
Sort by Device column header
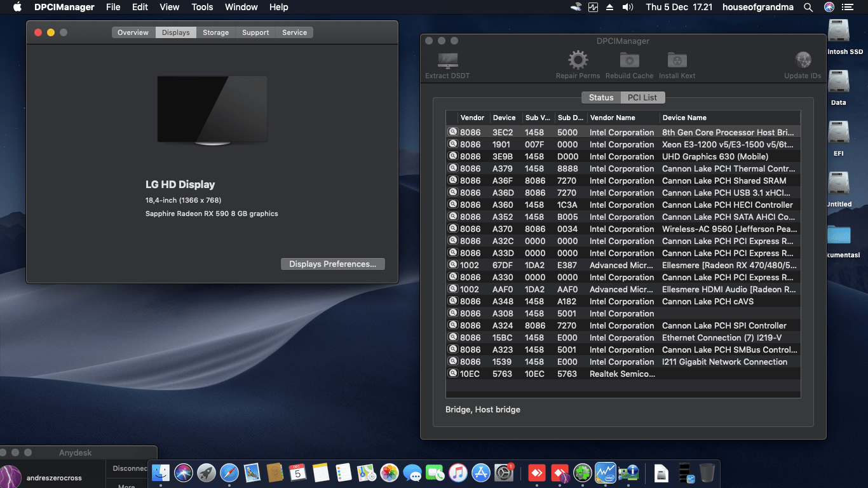505,118
